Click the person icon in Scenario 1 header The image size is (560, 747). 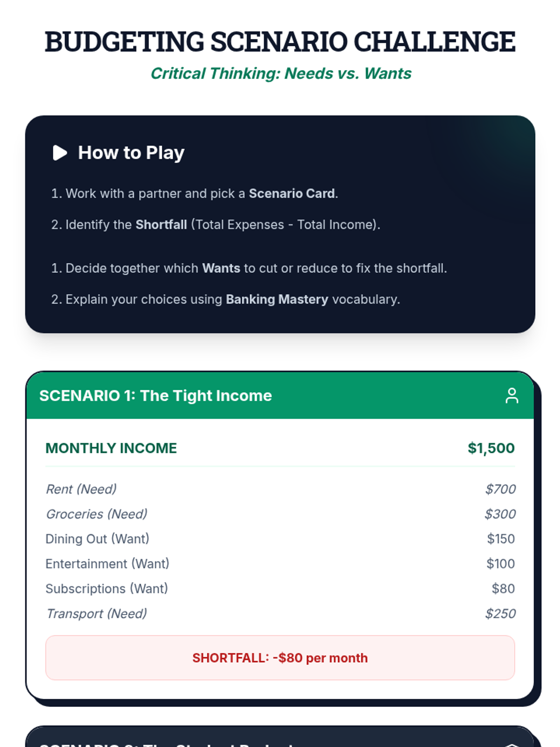[x=512, y=395]
